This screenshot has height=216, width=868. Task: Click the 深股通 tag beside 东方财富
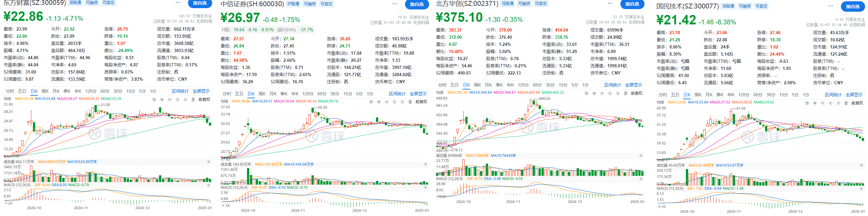point(75,3)
